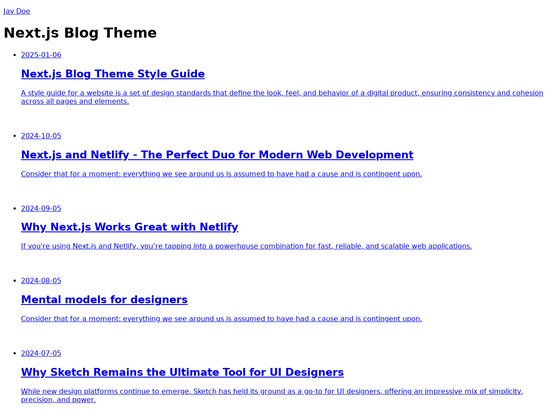The height and width of the screenshot is (420, 560).
Task: Click the Next.js Blog Theme page heading
Action: click(x=80, y=33)
